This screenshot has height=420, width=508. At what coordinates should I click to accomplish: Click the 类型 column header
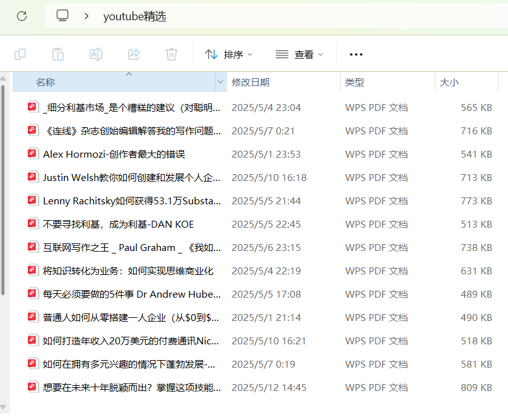(x=355, y=82)
